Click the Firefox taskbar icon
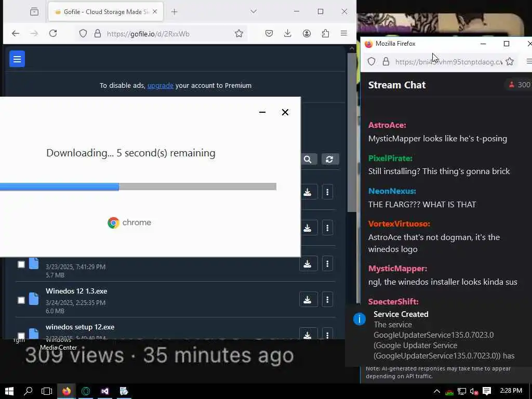532x399 pixels. 66,391
